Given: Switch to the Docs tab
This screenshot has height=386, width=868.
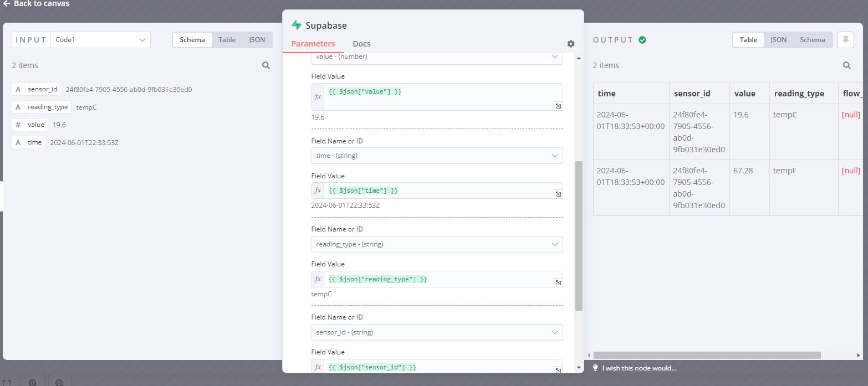Looking at the screenshot, I should click(361, 44).
